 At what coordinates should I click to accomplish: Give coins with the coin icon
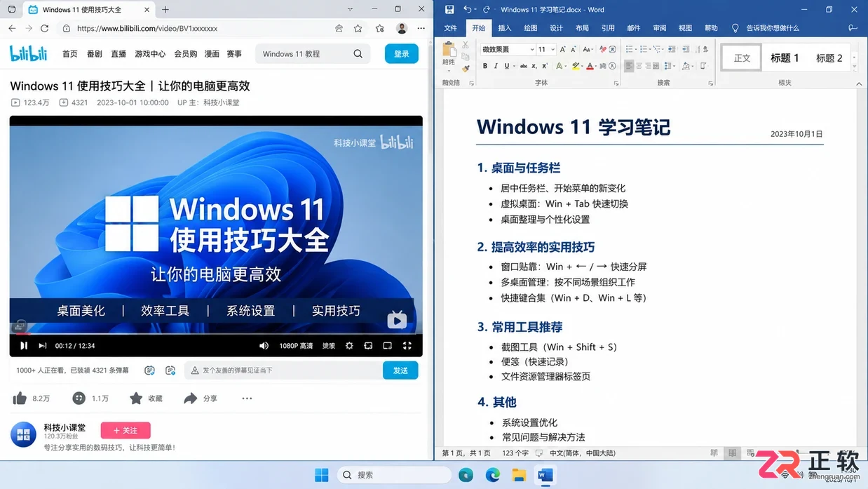click(79, 398)
